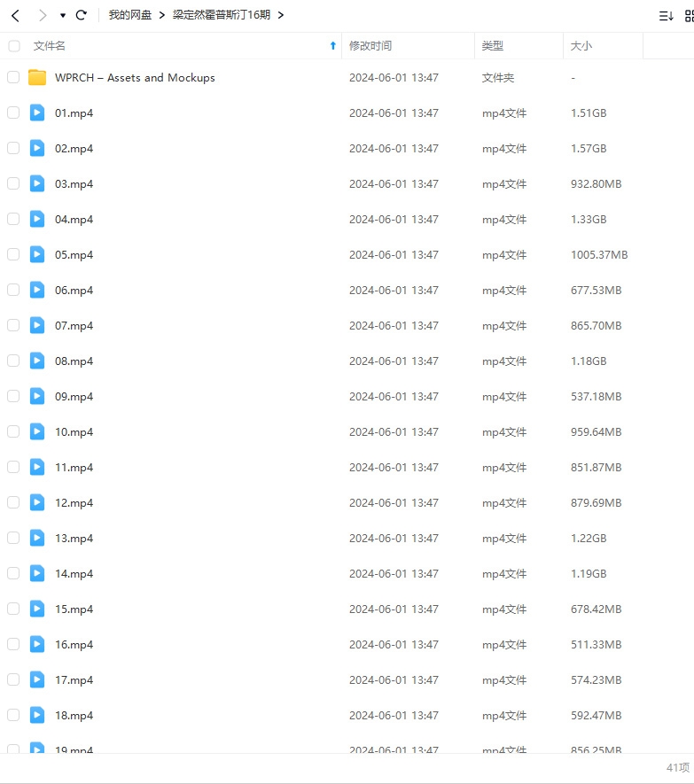694x784 pixels.
Task: Toggle the select-all checkbox in header
Action: click(x=13, y=46)
